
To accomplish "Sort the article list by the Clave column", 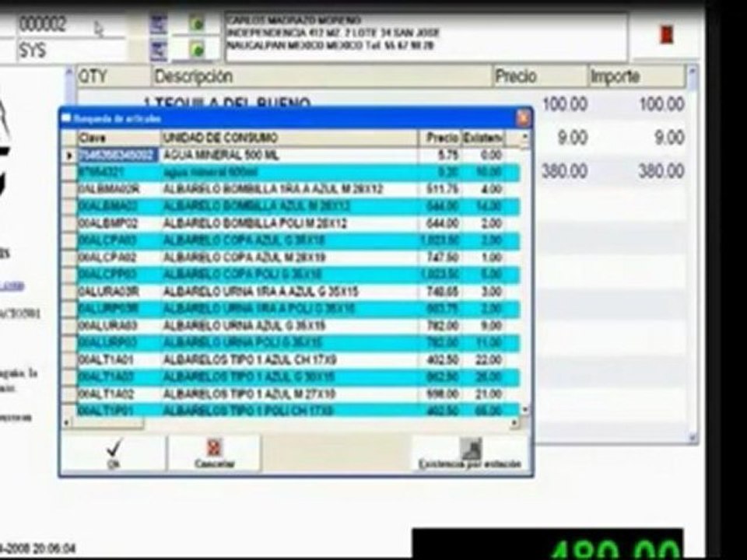I will (118, 138).
